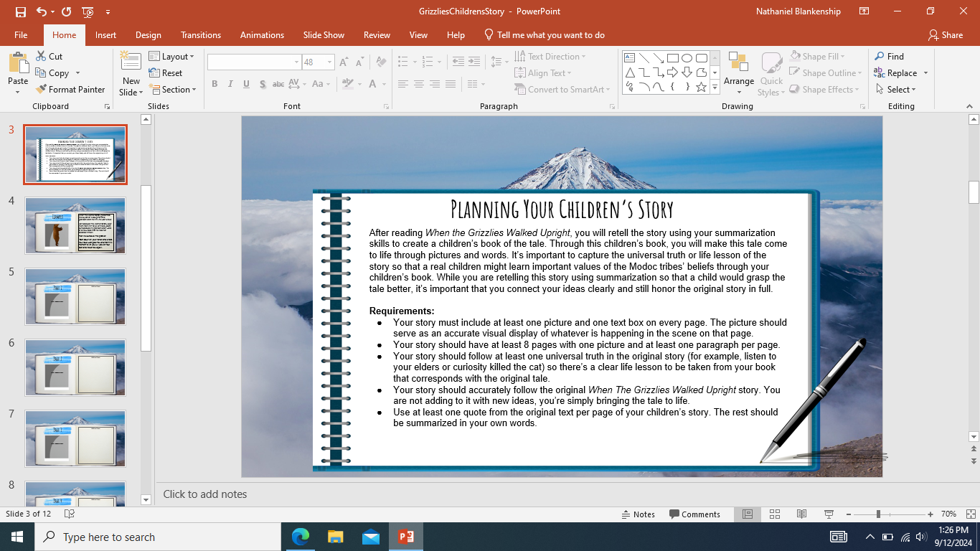Viewport: 980px width, 551px height.
Task: Click the zoom slider handle
Action: click(x=877, y=514)
